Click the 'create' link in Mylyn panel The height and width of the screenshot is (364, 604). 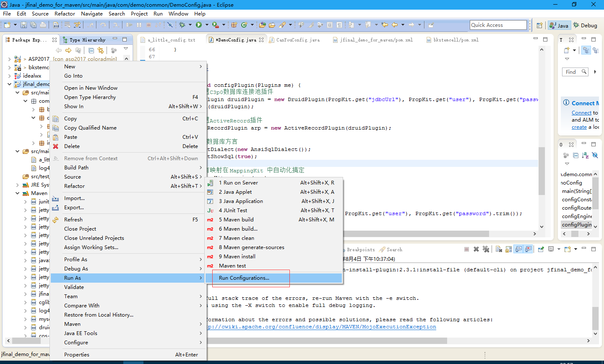[579, 127]
